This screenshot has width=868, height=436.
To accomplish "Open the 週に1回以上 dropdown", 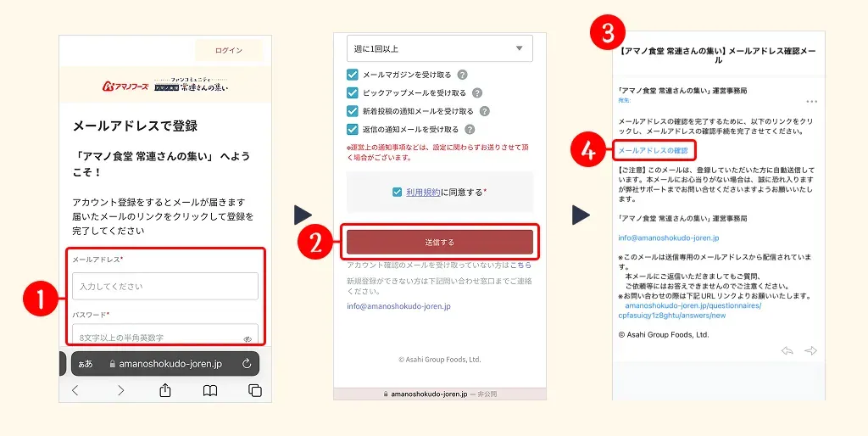I will (440, 48).
